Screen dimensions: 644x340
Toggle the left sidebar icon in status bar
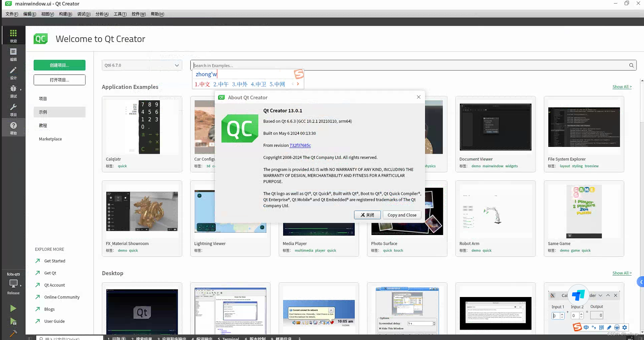click(30, 338)
